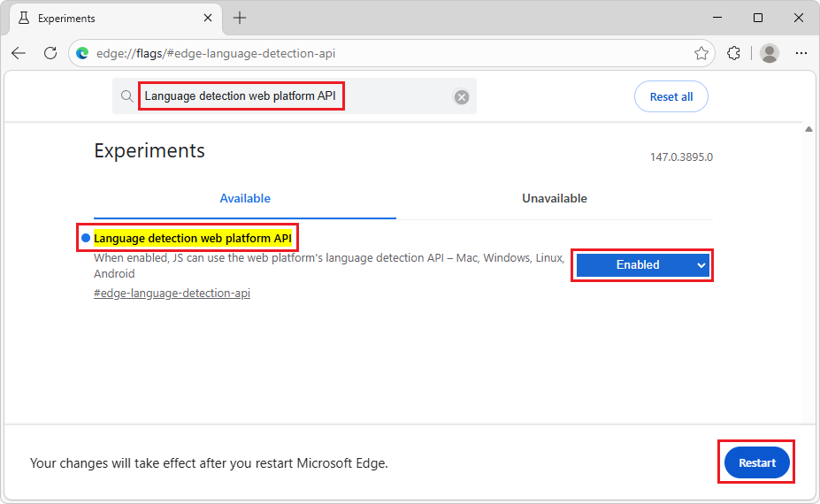
Task: Open the Enabled dropdown for language detection
Action: click(642, 265)
